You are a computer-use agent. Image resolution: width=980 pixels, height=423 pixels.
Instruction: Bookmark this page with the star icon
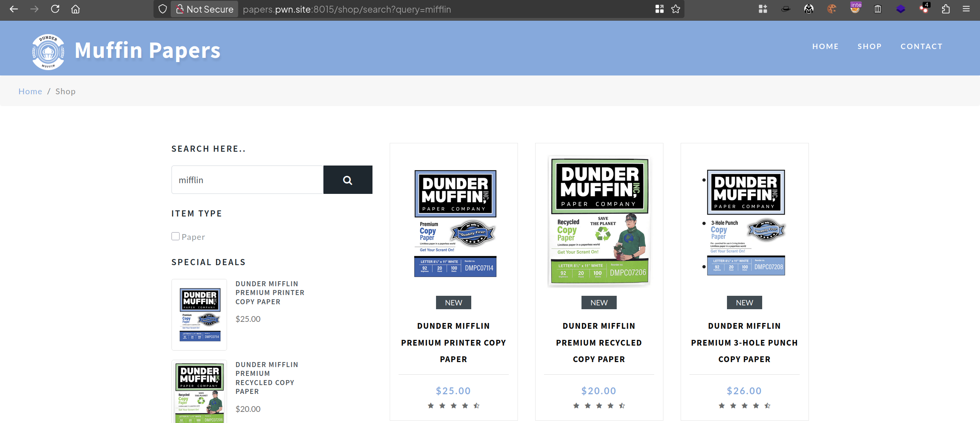(676, 9)
